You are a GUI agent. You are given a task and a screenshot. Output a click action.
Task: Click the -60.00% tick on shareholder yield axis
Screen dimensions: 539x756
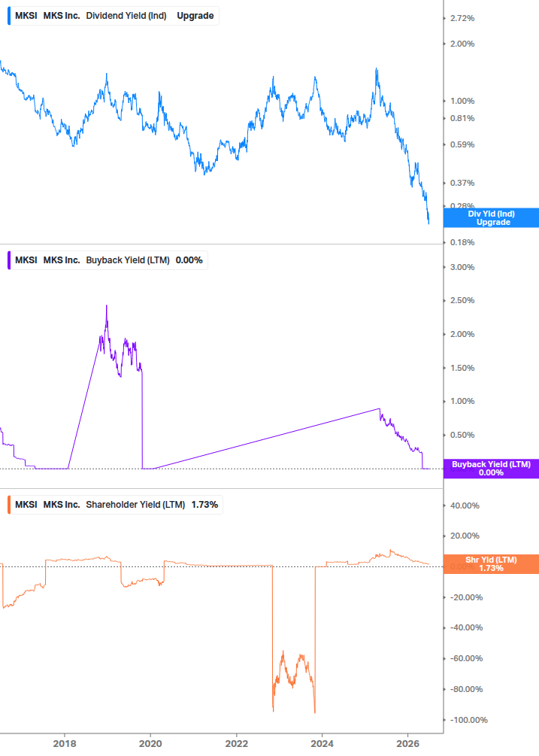coord(466,659)
